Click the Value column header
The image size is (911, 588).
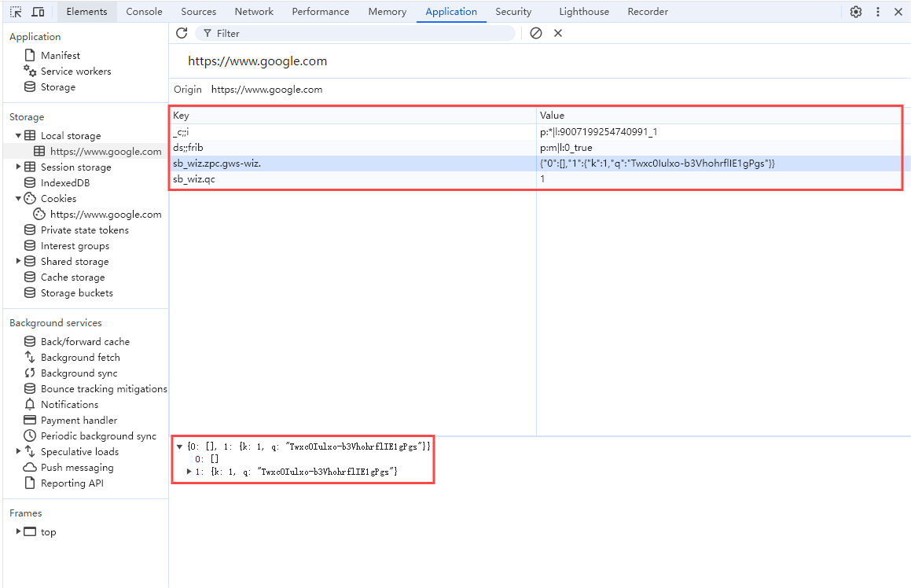pos(719,115)
